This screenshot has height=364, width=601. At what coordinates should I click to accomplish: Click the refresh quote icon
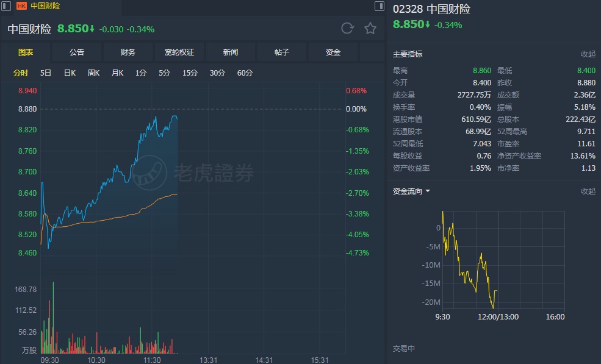tap(347, 29)
